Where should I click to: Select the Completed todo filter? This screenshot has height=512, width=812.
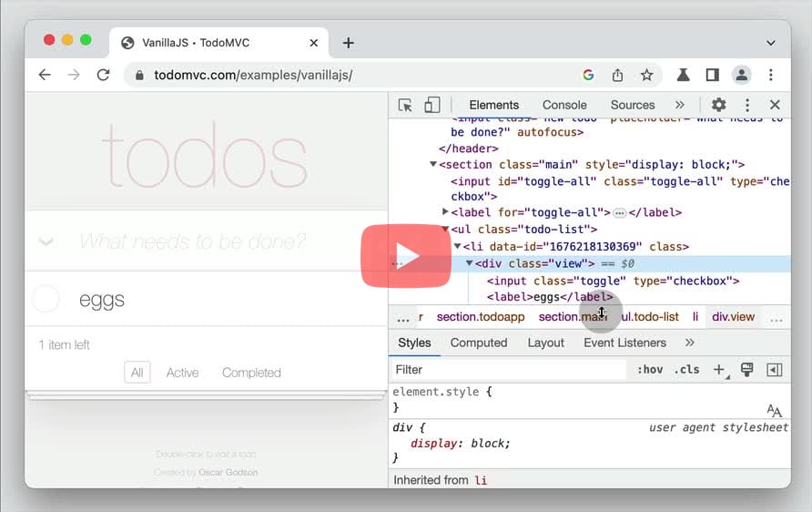pos(251,373)
